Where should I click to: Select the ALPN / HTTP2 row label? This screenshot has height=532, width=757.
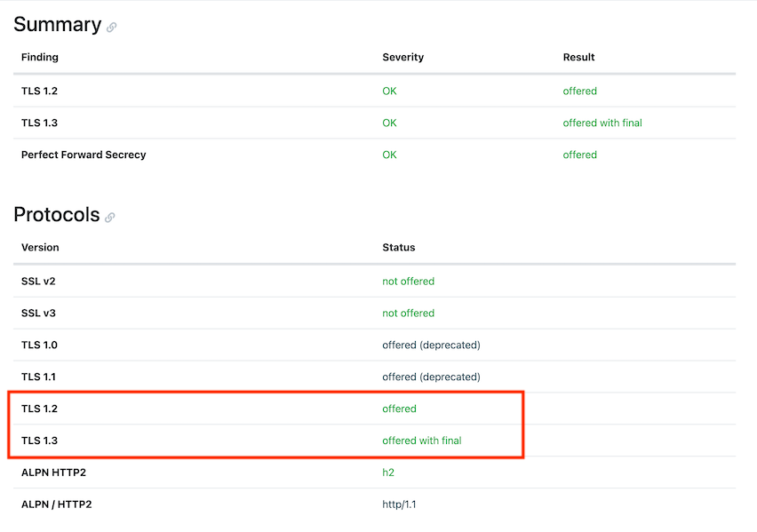click(57, 504)
